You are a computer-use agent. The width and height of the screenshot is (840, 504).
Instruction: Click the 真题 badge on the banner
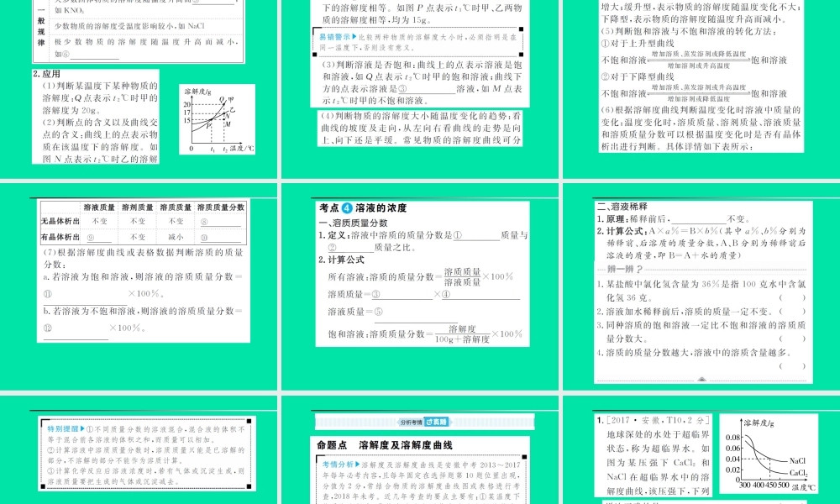(436, 422)
